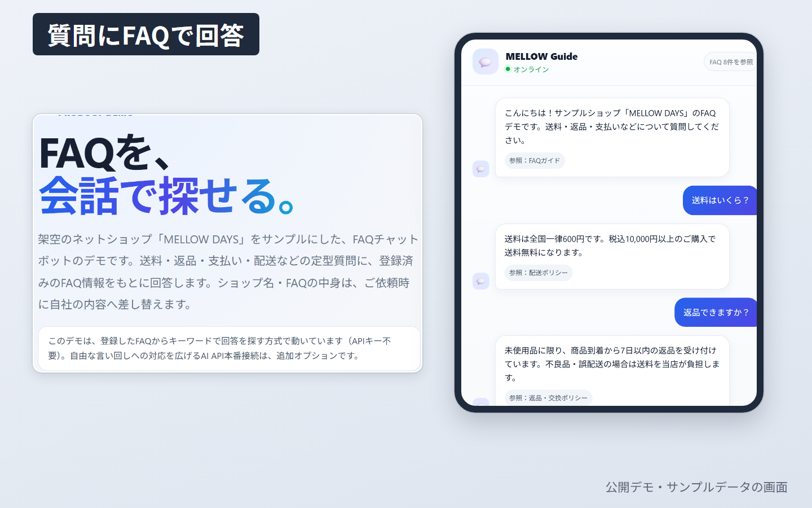This screenshot has height=508, width=812.
Task: Click the 公開デモ・サンプルデータの画面 caption
Action: tap(696, 487)
